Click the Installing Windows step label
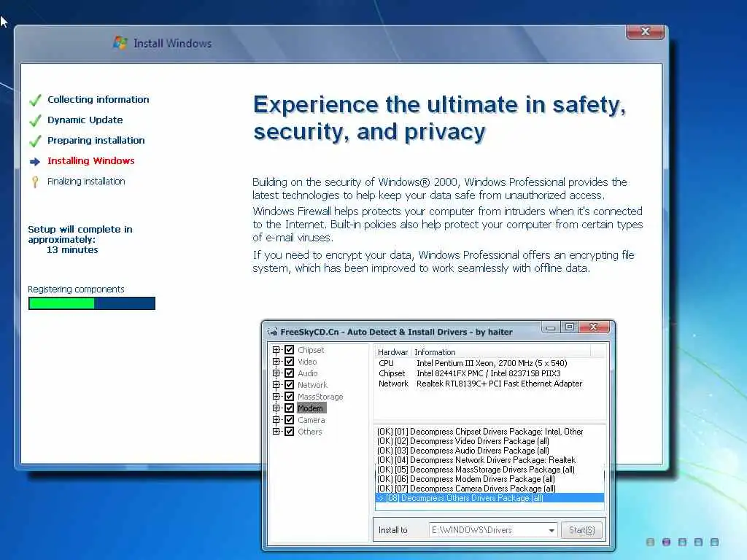The image size is (747, 560). [91, 161]
